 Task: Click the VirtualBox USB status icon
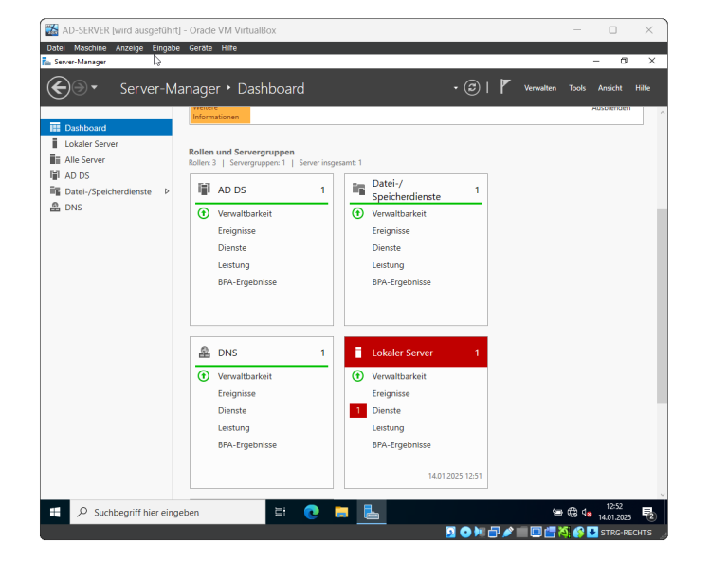tap(508, 533)
